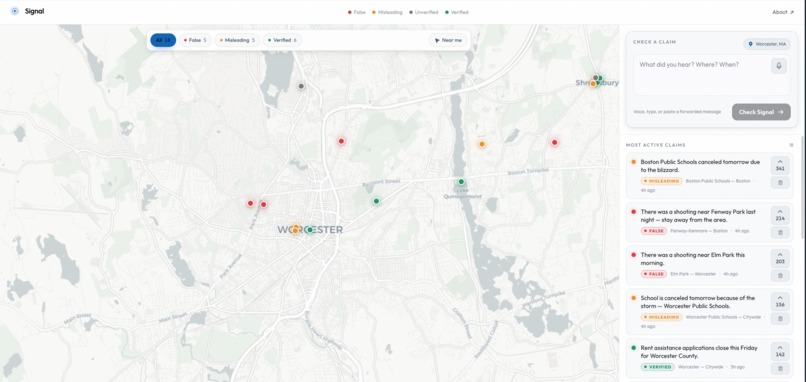The height and width of the screenshot is (382, 806).
Task: Open claim 'Rent assistance applications close this Friday'
Action: point(699,352)
